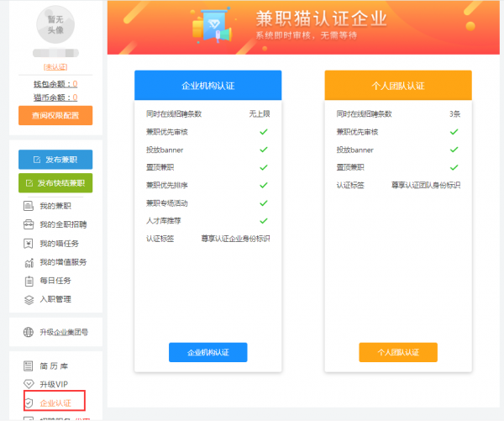Click the chart icon for 我的增值服务
Screen dimensions: 504x421
29,262
